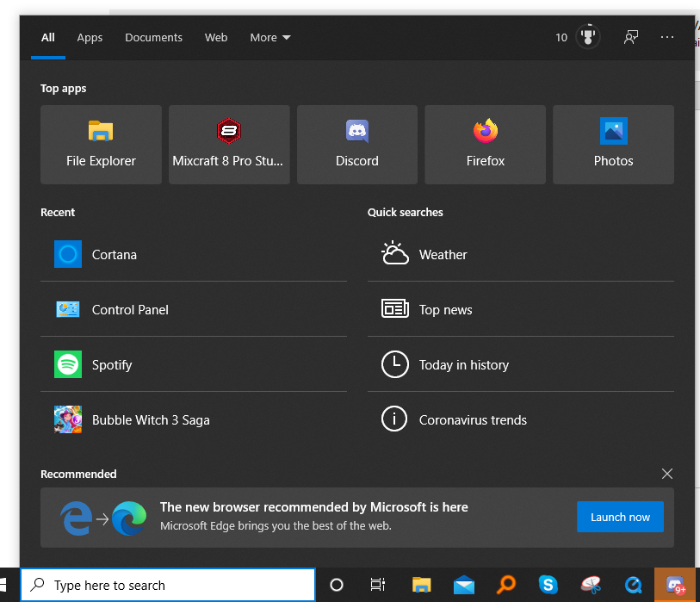Click the feedback person icon
This screenshot has width=700, height=602.
(x=631, y=37)
